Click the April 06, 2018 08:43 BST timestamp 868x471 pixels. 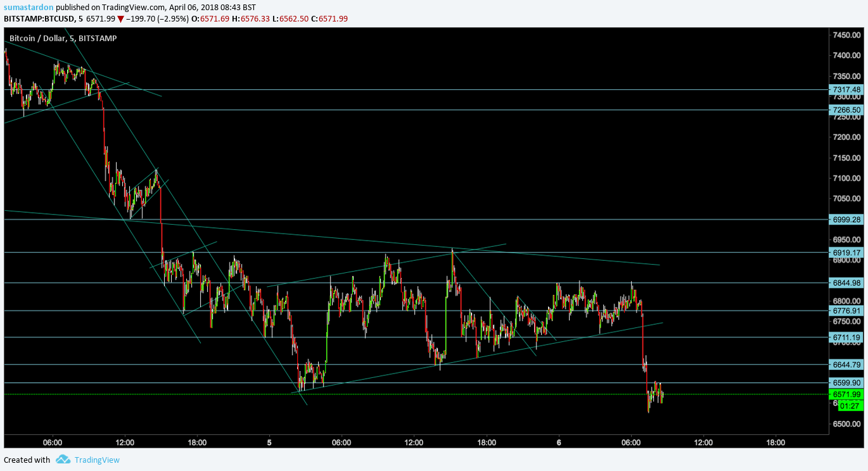click(x=213, y=7)
